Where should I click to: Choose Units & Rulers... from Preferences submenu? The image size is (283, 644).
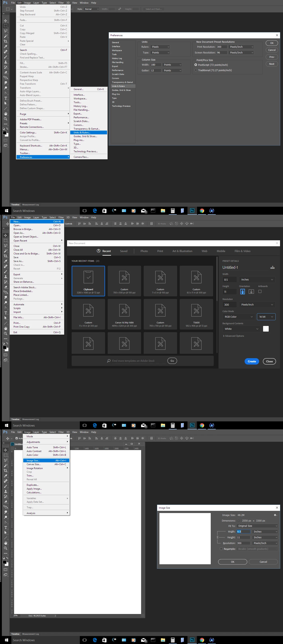[89, 133]
